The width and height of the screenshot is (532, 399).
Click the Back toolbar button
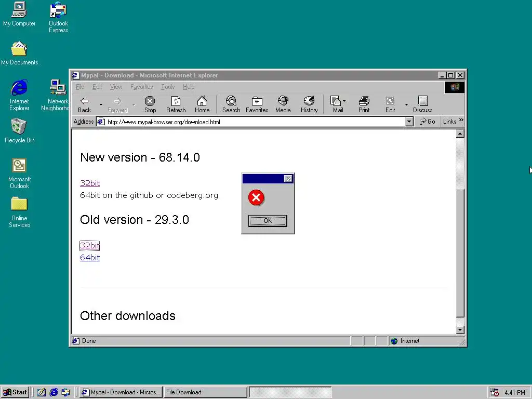pos(85,104)
